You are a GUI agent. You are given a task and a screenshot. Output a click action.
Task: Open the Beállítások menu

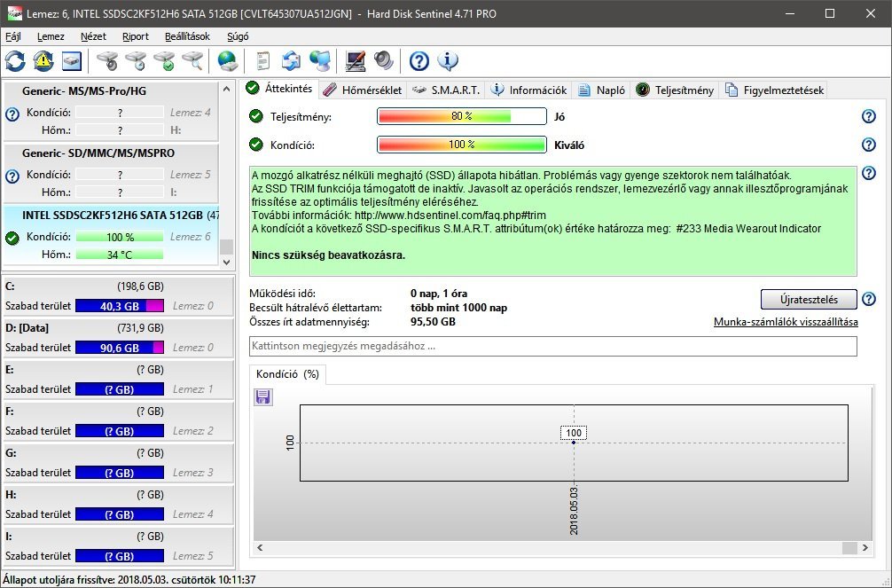tap(187, 36)
